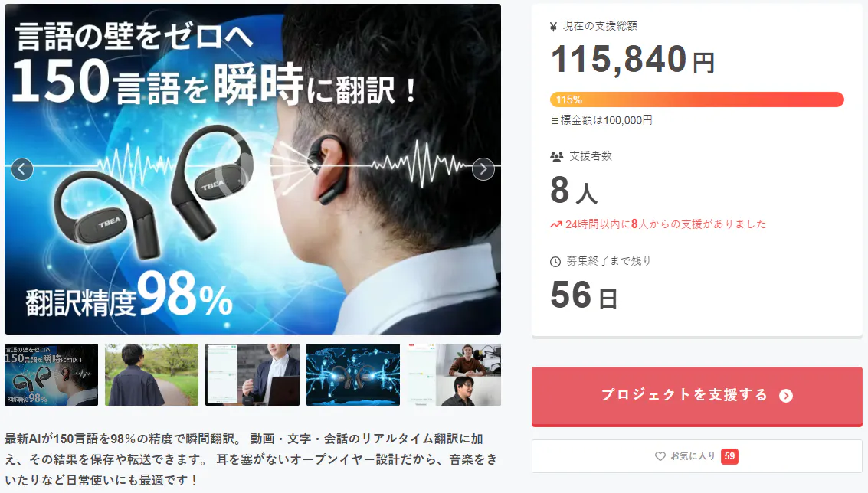Screen dimensions: 868x493
Task: Click the main earbuds hero image
Action: pyautogui.click(x=252, y=168)
